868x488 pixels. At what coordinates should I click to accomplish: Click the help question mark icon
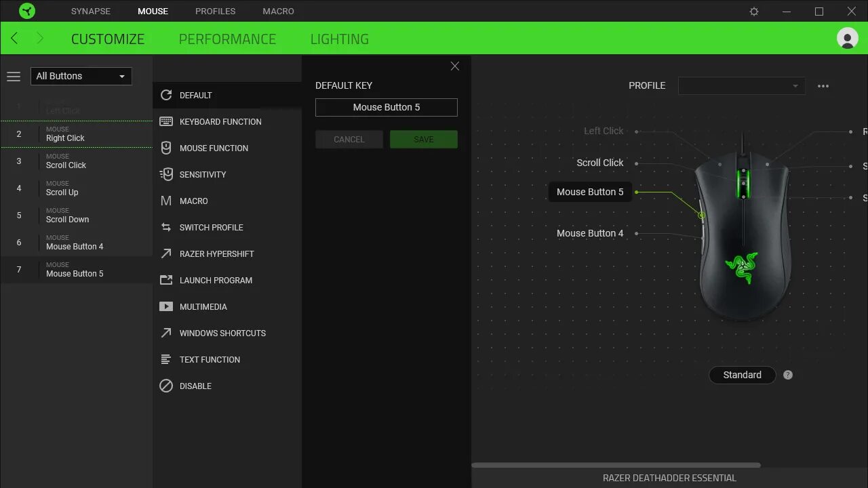[x=788, y=375]
